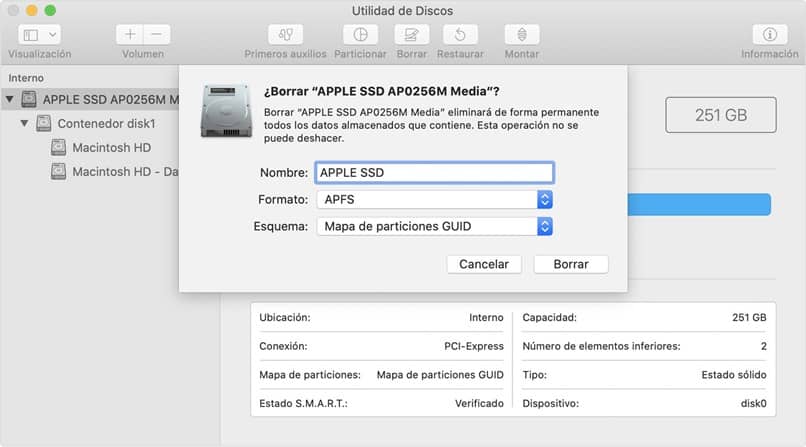Click the Verificado S.M.A.R.T. status value

[479, 403]
